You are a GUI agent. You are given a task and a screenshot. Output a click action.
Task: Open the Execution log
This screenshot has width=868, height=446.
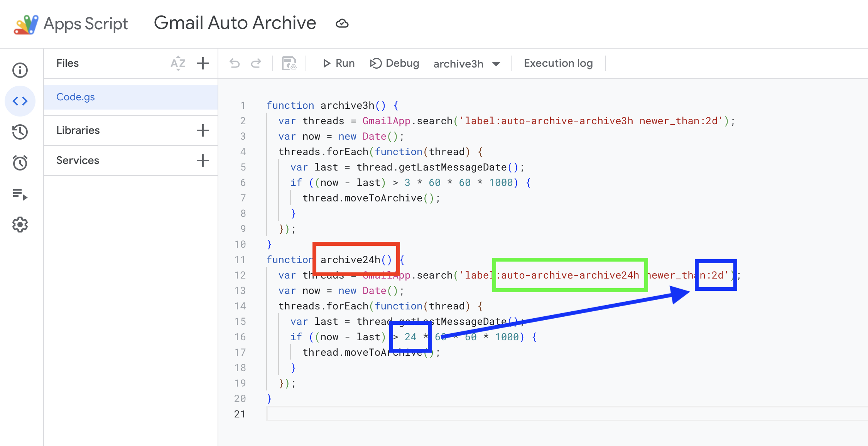558,63
